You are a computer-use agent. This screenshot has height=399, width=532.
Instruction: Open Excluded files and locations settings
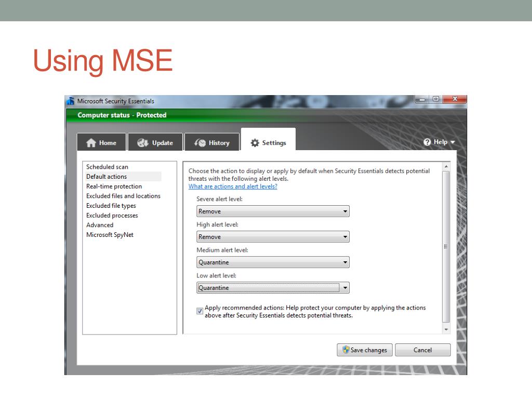123,196
